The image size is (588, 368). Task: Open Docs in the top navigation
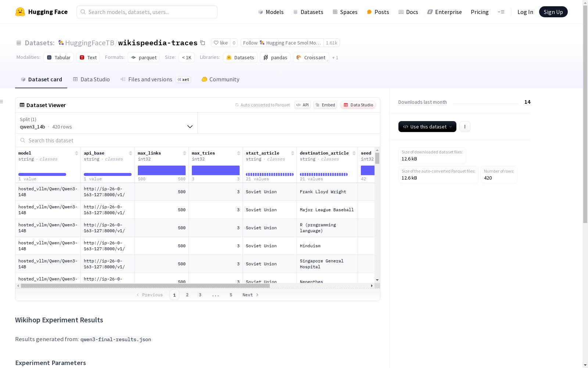[x=408, y=12]
